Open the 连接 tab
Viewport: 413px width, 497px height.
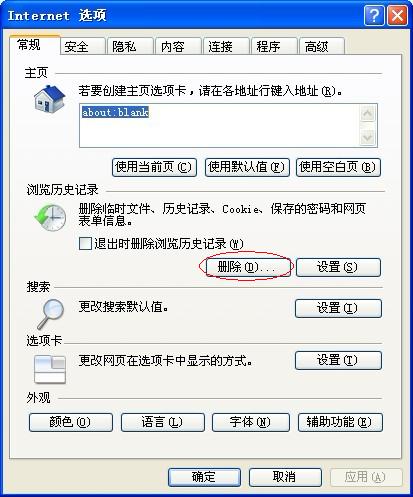[226, 46]
